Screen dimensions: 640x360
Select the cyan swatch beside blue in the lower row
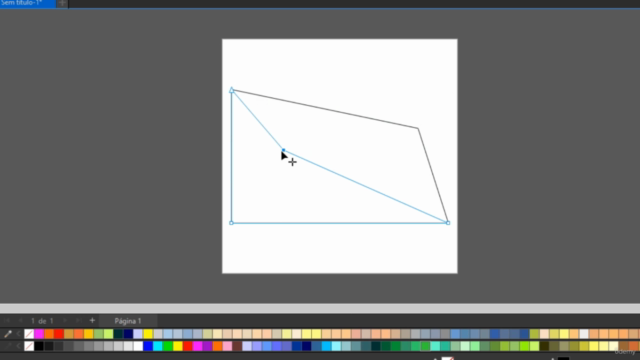pyautogui.click(x=158, y=346)
